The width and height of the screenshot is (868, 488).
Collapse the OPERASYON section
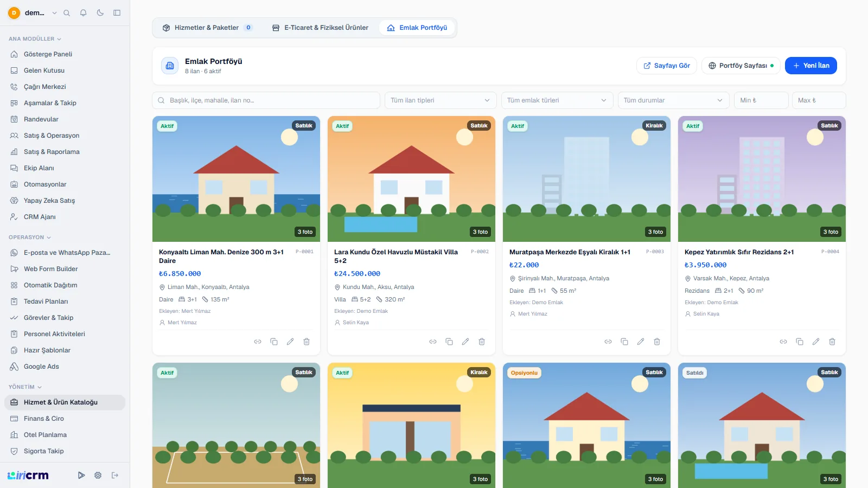pos(30,237)
